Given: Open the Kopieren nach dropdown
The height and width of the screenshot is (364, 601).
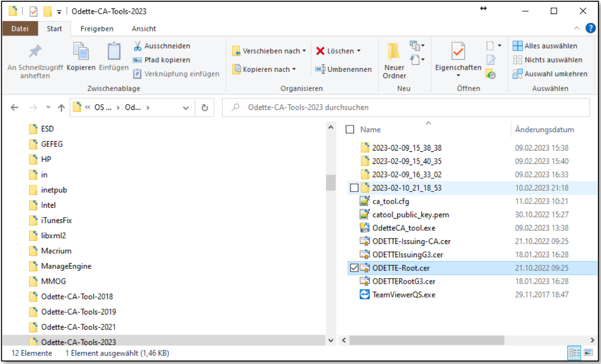Looking at the screenshot, I should click(x=265, y=69).
